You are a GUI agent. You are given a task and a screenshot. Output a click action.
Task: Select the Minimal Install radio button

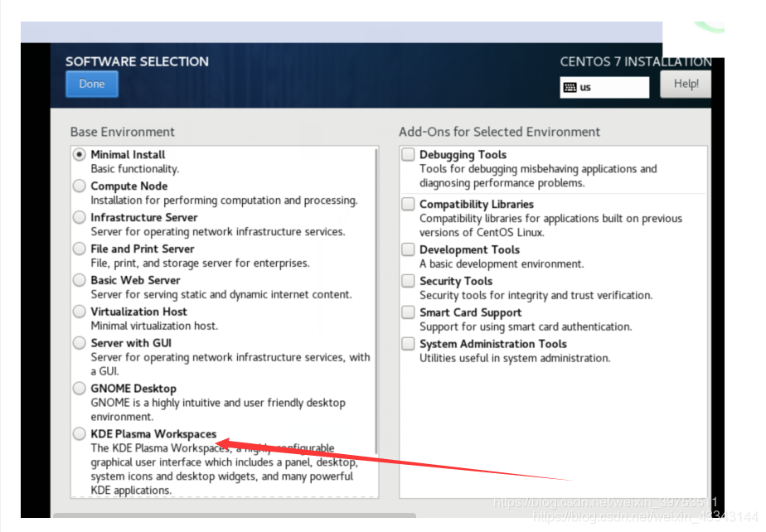coord(79,154)
